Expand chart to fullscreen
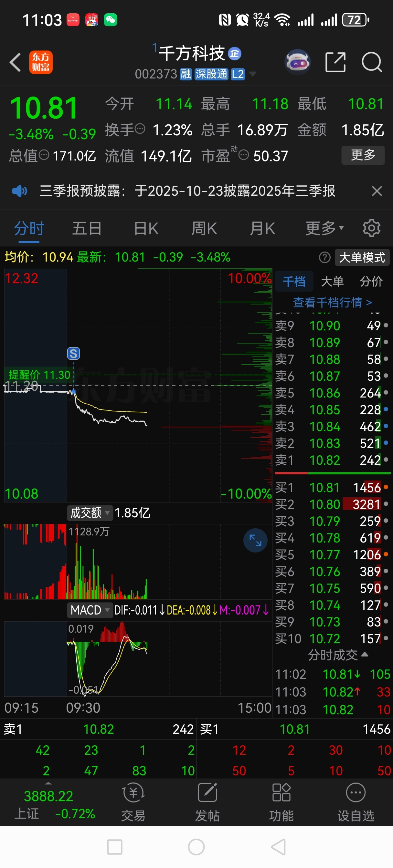Screen dimensions: 393x868 coord(255,541)
